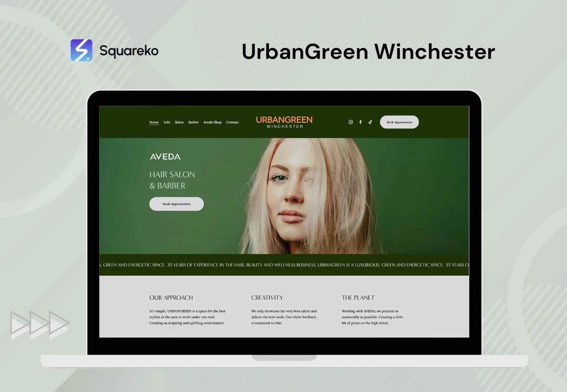
Task: Click the CREATIVITY heading
Action: (x=267, y=298)
